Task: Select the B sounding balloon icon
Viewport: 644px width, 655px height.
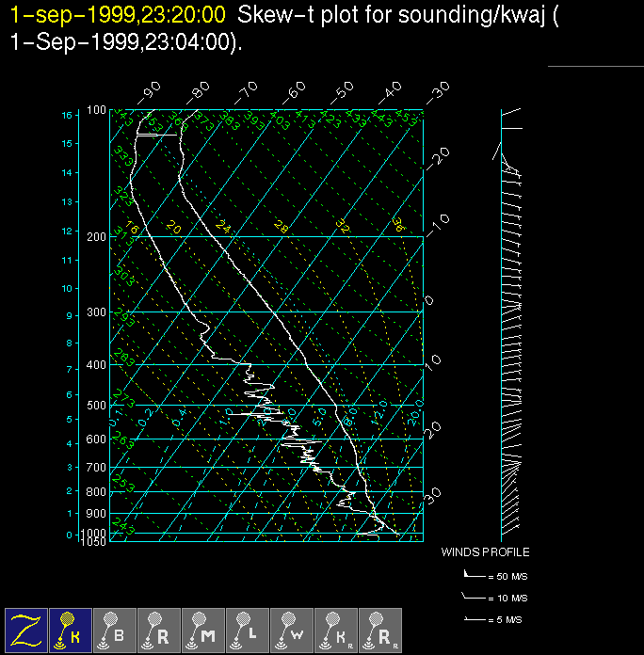Action: click(115, 630)
